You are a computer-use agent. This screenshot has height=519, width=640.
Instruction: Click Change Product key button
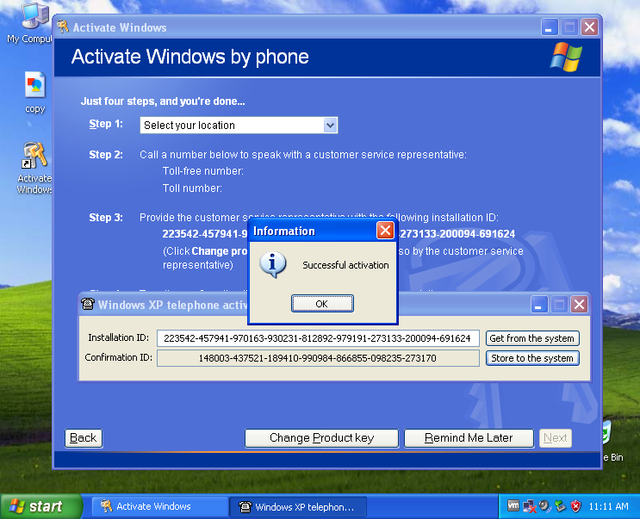pyautogui.click(x=322, y=438)
